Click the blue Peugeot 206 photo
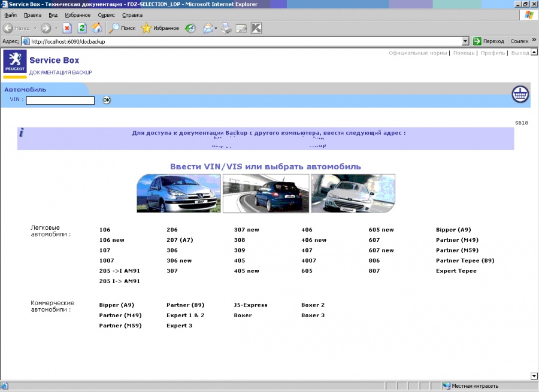 click(266, 193)
